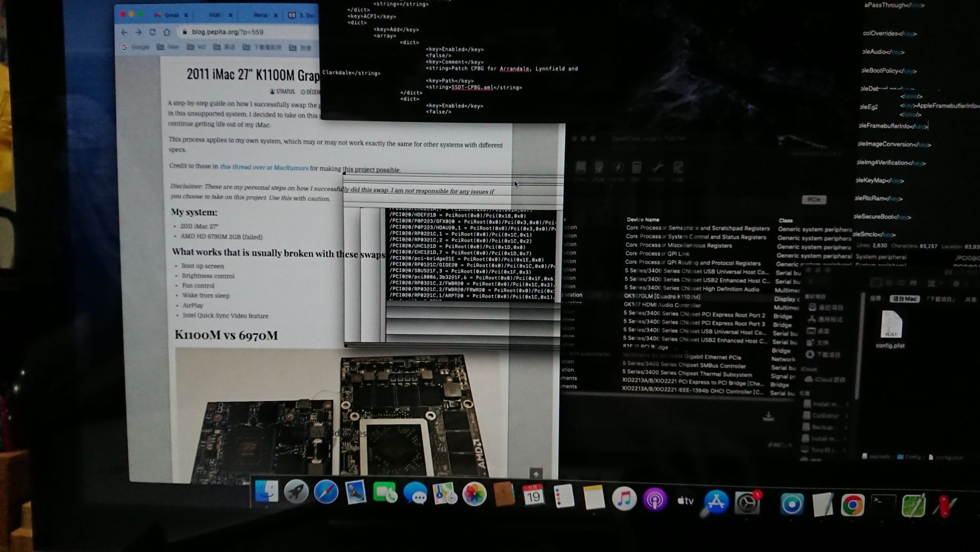Open System Preferences with badge
The width and height of the screenshot is (980, 552).
coord(747,502)
